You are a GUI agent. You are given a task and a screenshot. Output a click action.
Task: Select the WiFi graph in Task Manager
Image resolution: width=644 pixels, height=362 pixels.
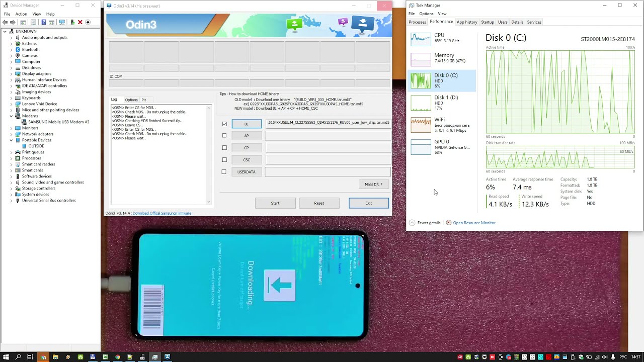point(421,125)
